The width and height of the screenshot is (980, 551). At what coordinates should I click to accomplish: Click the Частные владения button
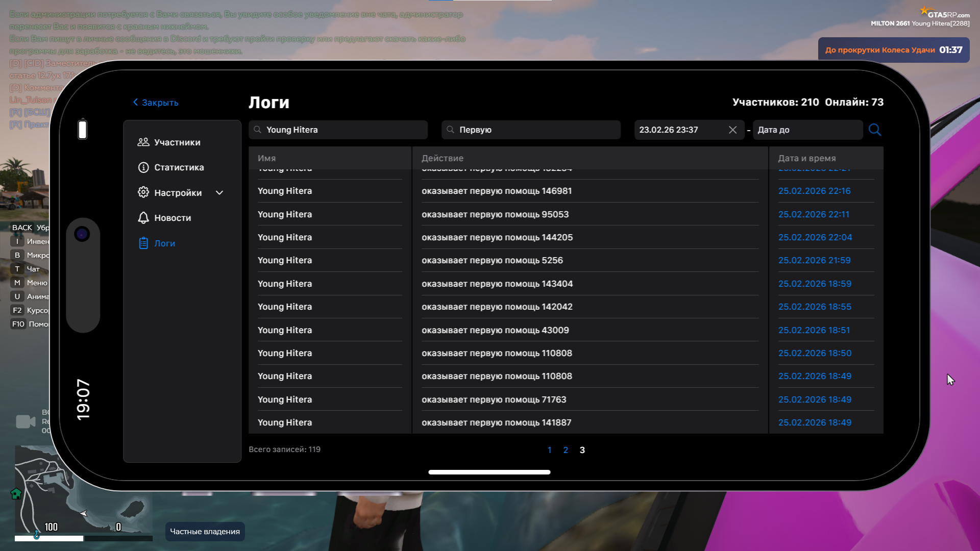click(205, 532)
